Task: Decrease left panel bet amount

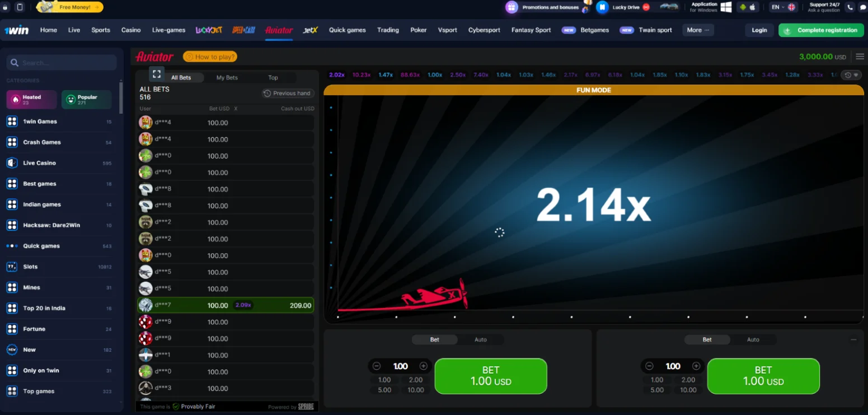Action: pos(377,366)
